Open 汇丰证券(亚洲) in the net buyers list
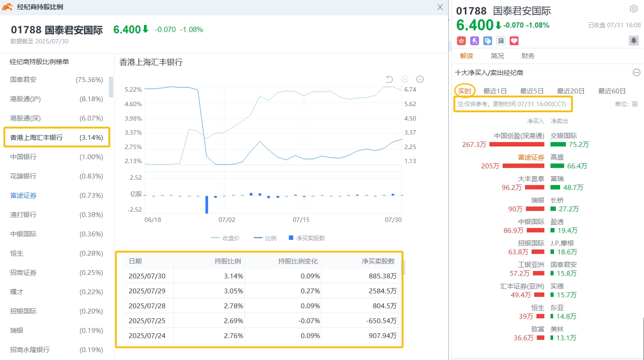 (x=522, y=286)
